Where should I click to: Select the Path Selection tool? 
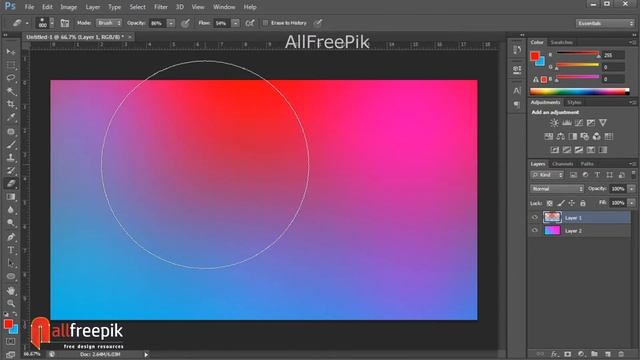click(11, 263)
